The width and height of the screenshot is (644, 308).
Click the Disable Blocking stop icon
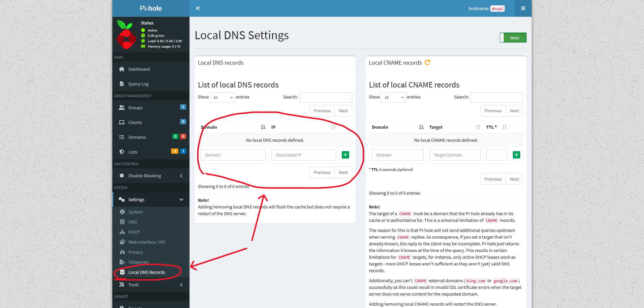[122, 176]
